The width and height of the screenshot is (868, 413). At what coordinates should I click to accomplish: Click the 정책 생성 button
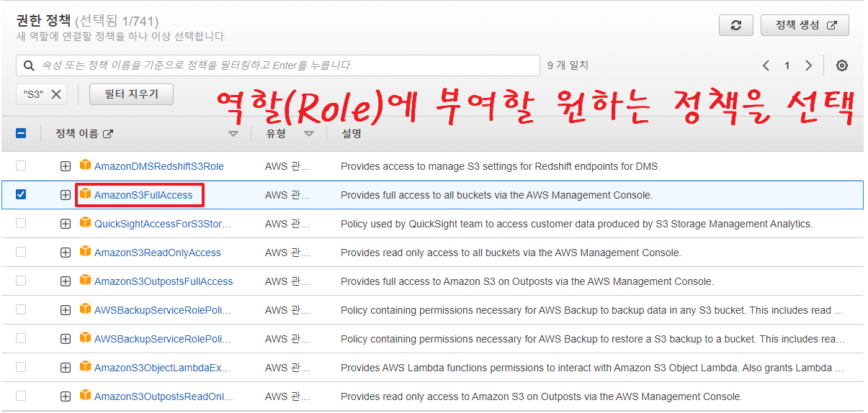[805, 24]
